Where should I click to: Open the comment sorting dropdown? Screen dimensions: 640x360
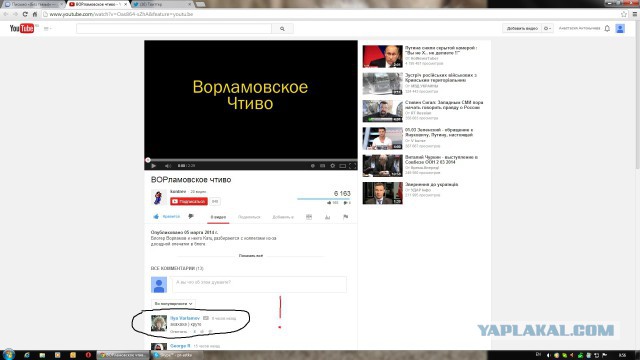click(x=173, y=304)
